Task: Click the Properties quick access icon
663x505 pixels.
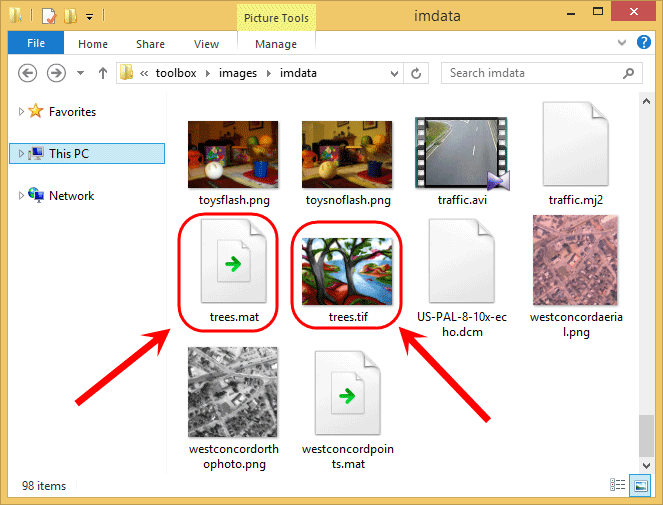Action: pos(49,16)
